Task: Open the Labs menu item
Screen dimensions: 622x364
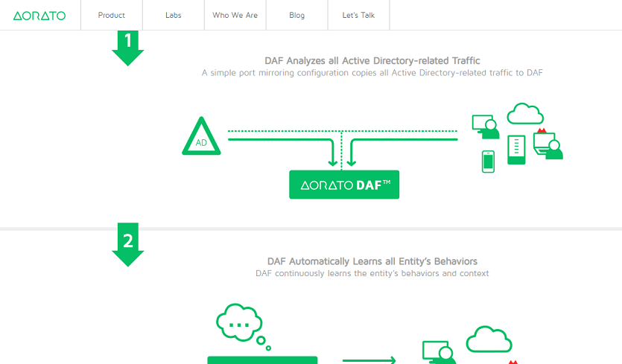Action: (x=174, y=15)
